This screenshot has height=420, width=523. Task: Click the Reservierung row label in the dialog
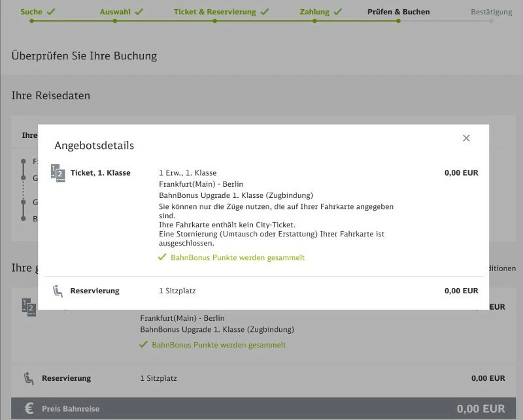click(94, 291)
